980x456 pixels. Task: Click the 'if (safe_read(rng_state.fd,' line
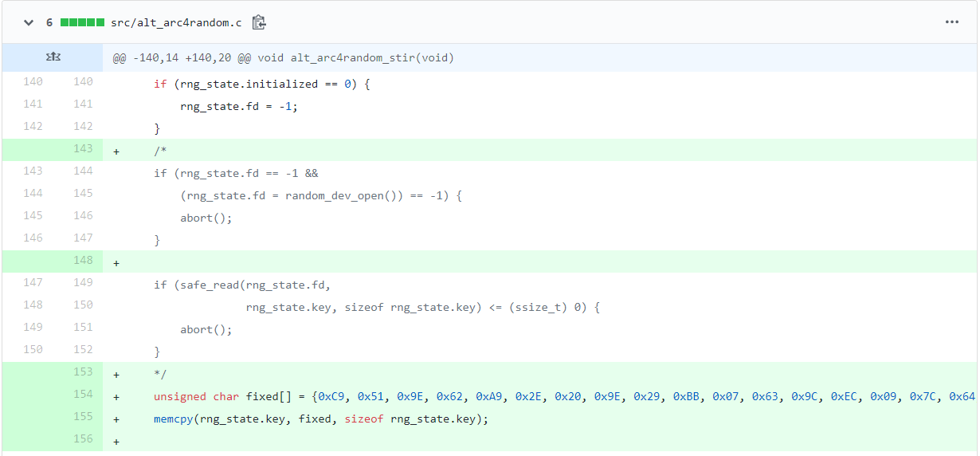[242, 285]
